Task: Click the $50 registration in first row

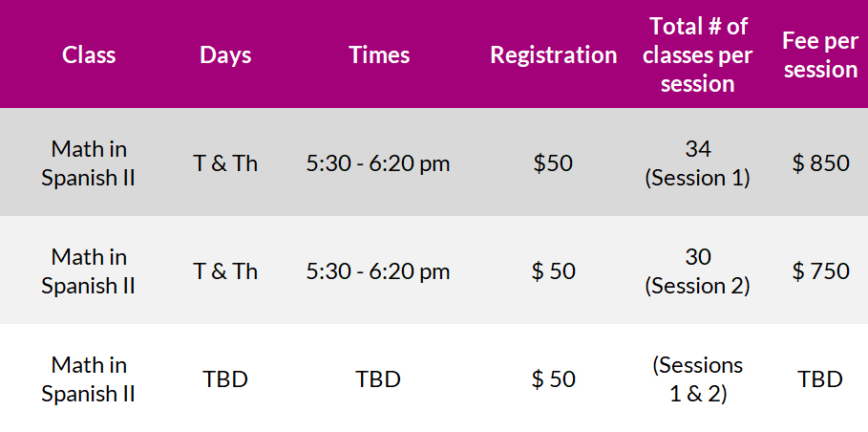Action: (553, 163)
